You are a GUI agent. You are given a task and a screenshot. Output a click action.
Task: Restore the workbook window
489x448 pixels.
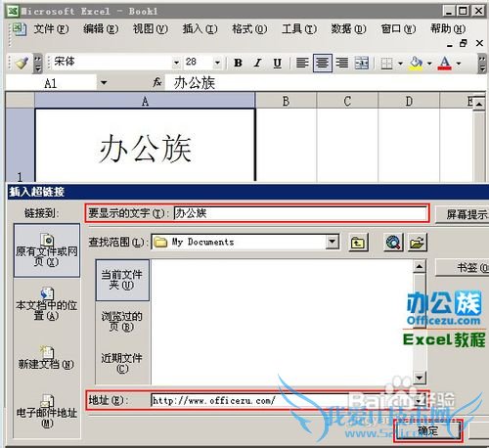[x=464, y=43]
